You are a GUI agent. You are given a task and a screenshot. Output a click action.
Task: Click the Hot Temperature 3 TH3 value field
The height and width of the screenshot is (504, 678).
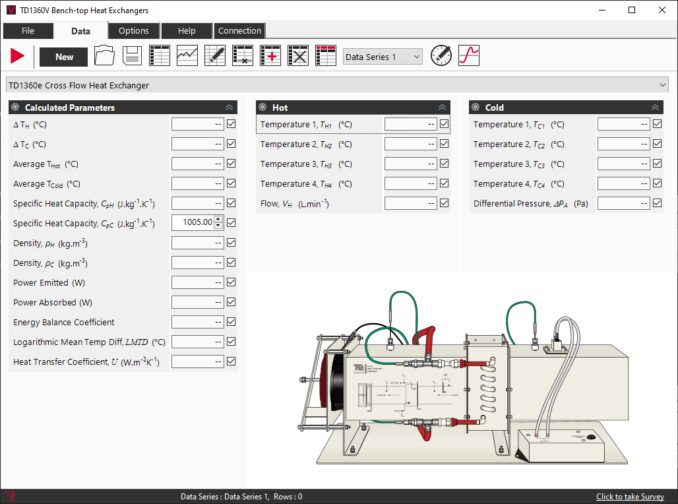click(x=410, y=164)
